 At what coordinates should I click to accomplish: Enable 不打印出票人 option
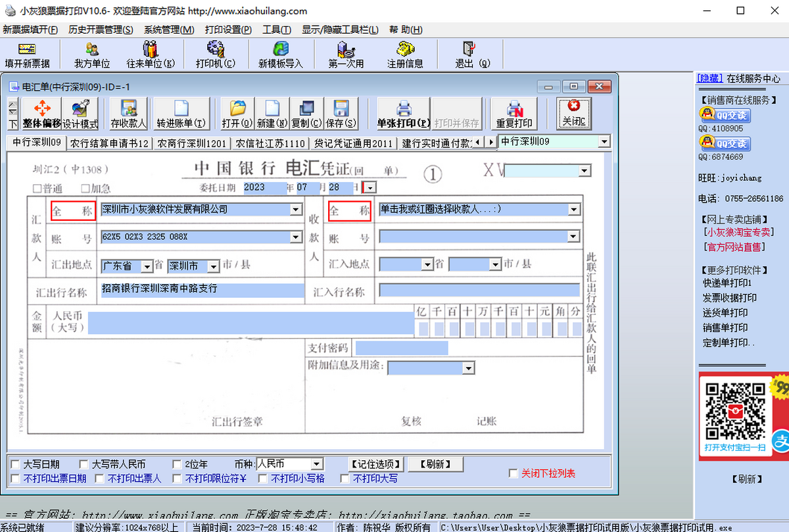click(99, 479)
